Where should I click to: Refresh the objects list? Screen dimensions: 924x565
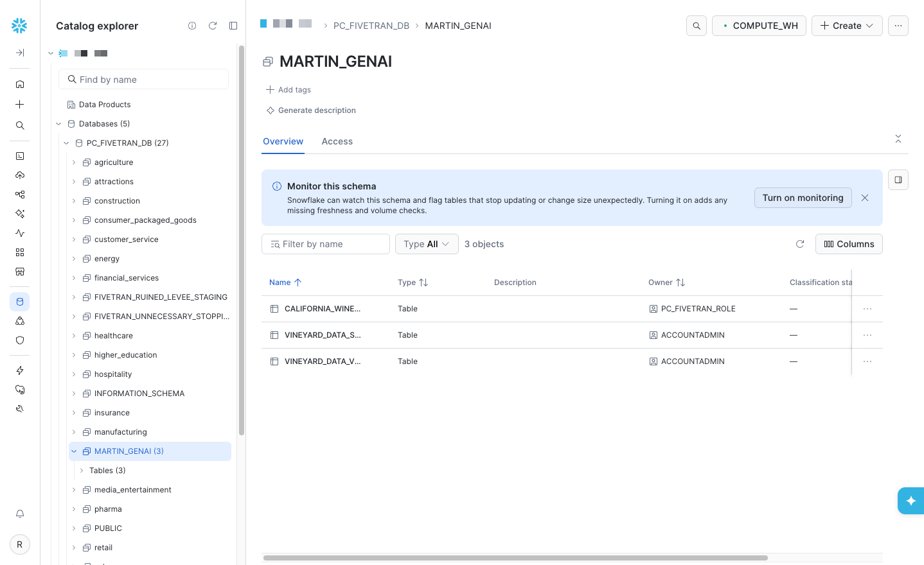point(800,244)
